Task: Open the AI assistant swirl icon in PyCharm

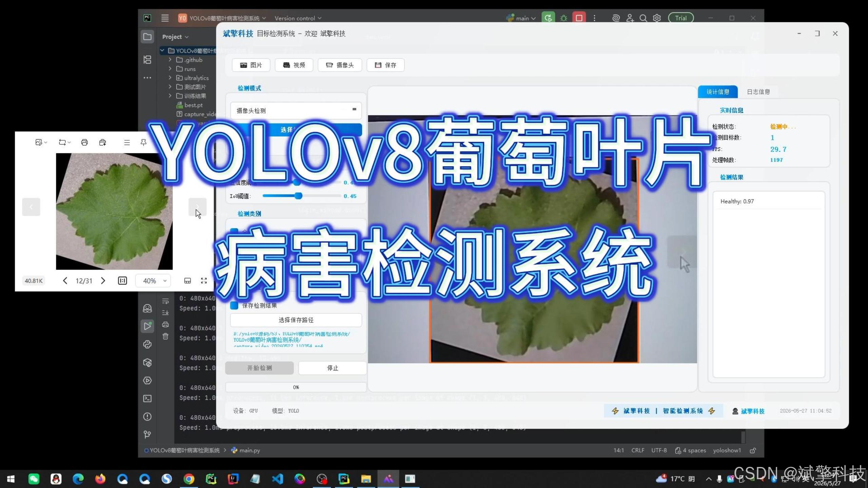Action: tap(616, 18)
